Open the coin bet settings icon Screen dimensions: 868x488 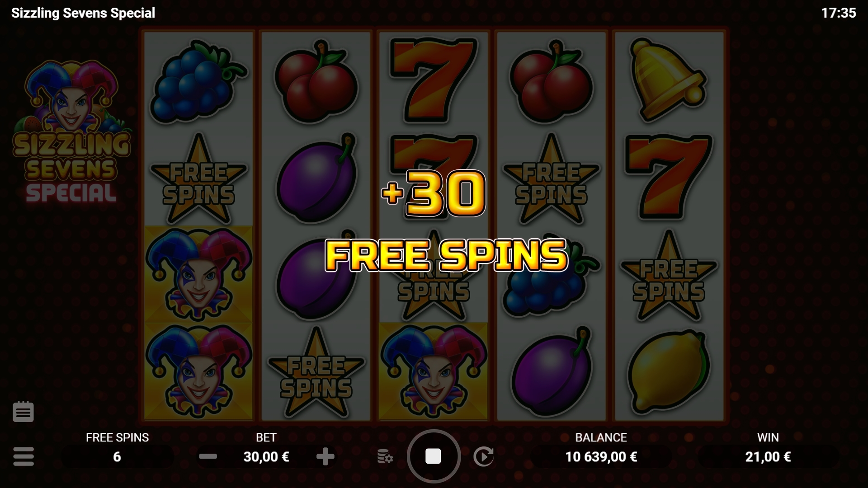tap(385, 456)
